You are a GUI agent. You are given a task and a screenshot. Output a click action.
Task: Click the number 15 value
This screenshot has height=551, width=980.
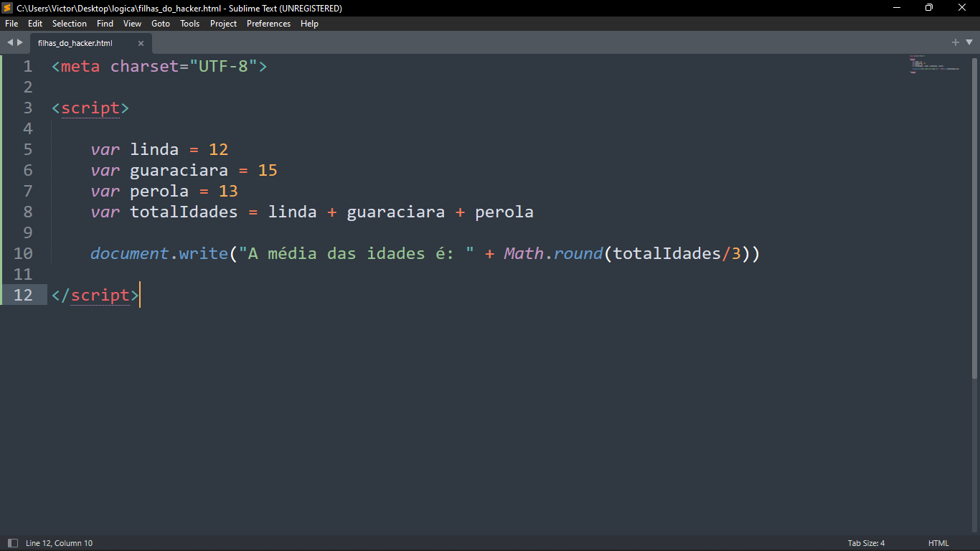268,170
